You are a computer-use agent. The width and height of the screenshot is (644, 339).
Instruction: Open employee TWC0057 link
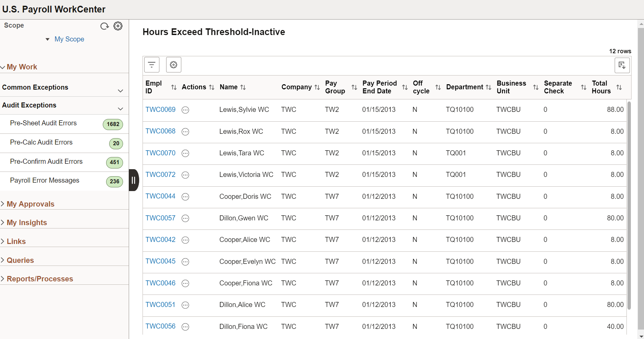click(x=160, y=218)
